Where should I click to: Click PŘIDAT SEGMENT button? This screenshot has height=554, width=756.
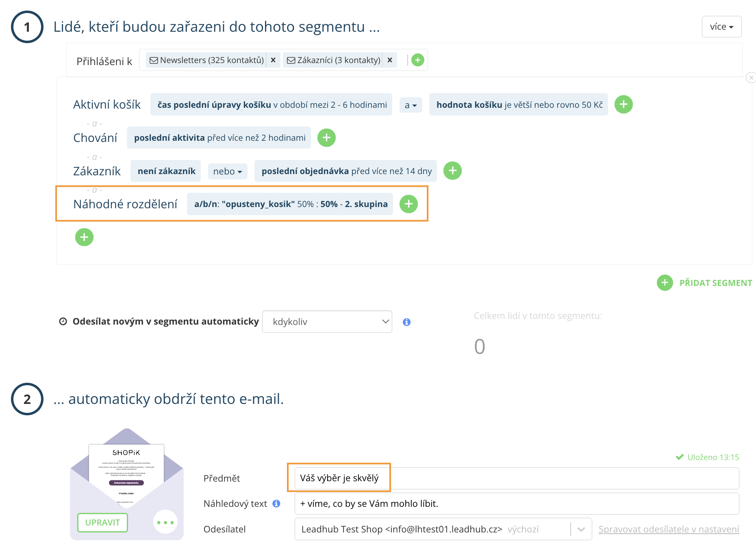point(705,283)
